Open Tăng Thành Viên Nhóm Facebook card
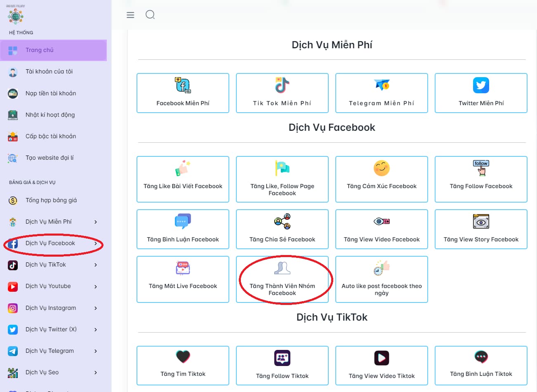Viewport: 537px width, 392px height. (x=282, y=279)
